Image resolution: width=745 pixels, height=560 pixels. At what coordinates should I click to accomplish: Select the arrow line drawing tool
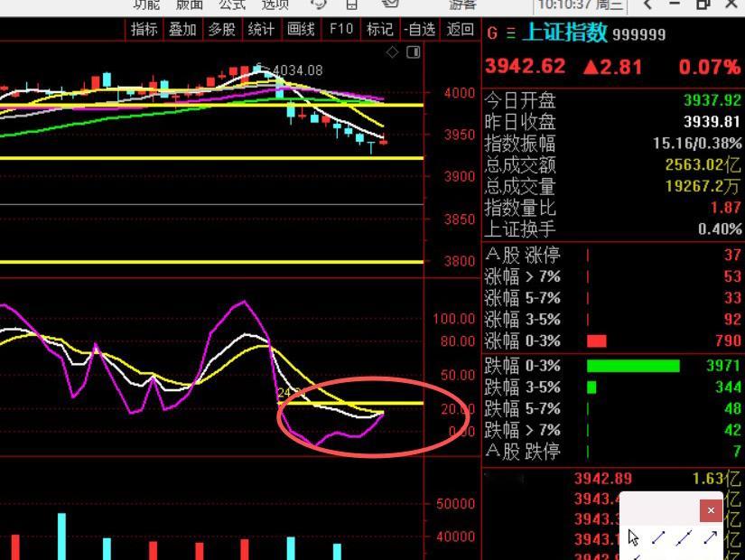pyautogui.click(x=711, y=537)
